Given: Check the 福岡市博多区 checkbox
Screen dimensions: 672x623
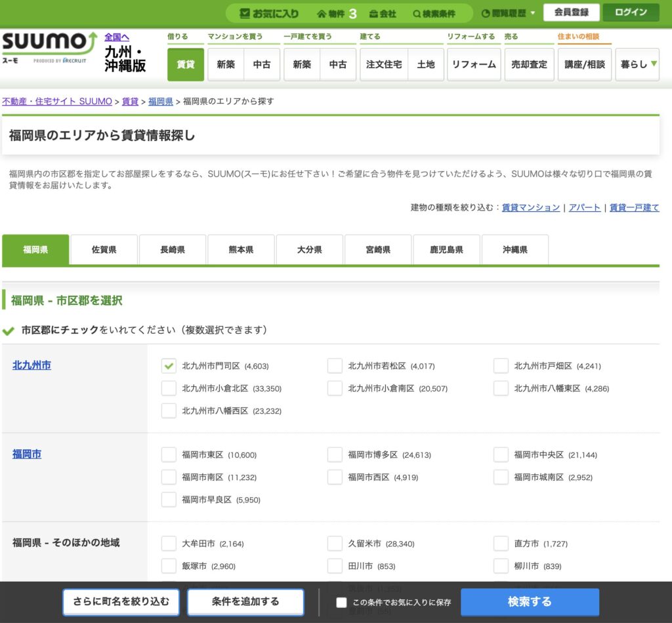Looking at the screenshot, I should coord(335,454).
